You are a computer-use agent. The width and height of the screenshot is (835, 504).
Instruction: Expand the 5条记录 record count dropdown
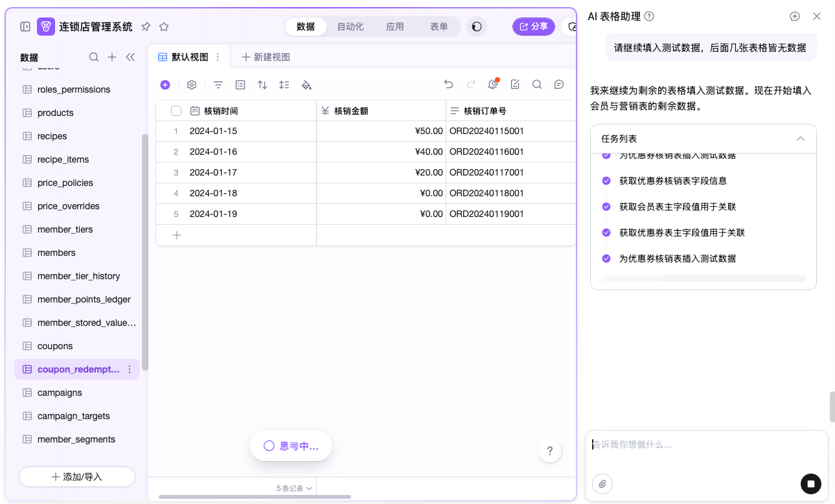point(295,488)
